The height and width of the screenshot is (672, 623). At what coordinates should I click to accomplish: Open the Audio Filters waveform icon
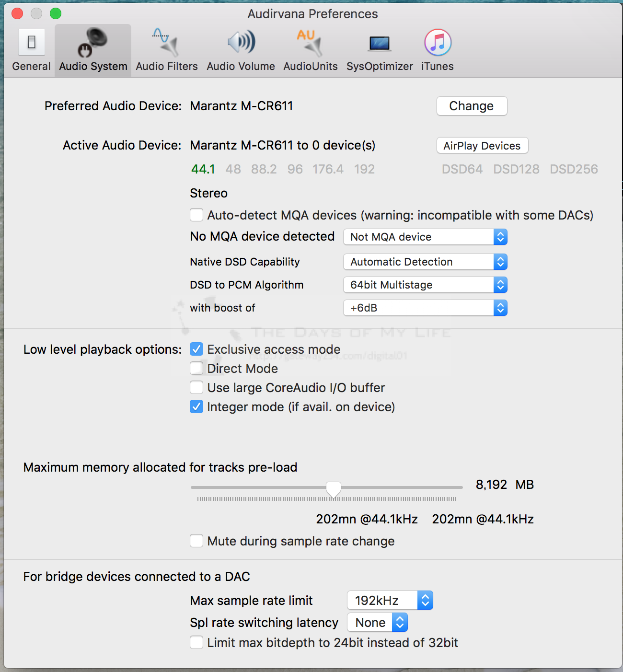(166, 42)
